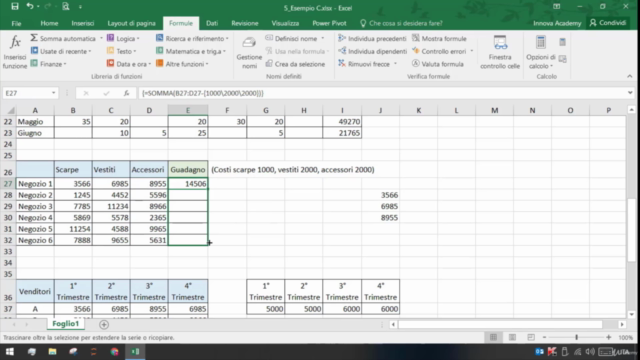Open the Testo functions list
The width and height of the screenshot is (640, 360).
tap(122, 51)
